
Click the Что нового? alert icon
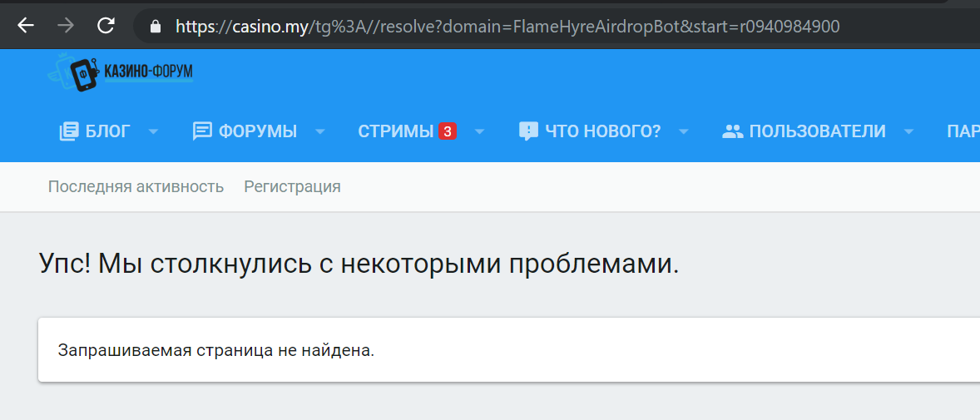coord(528,131)
